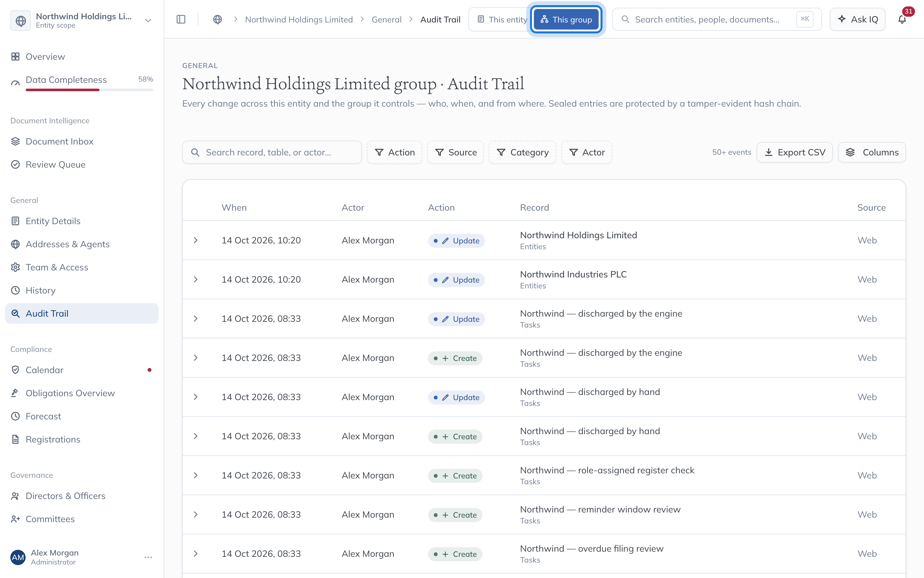Click General breadcrumb link
The height and width of the screenshot is (578, 924).
point(386,20)
